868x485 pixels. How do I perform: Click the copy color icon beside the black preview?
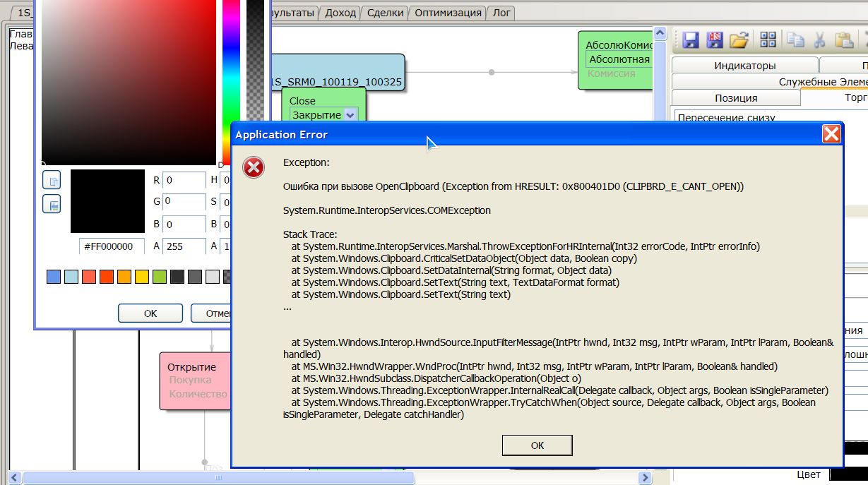pyautogui.click(x=52, y=180)
